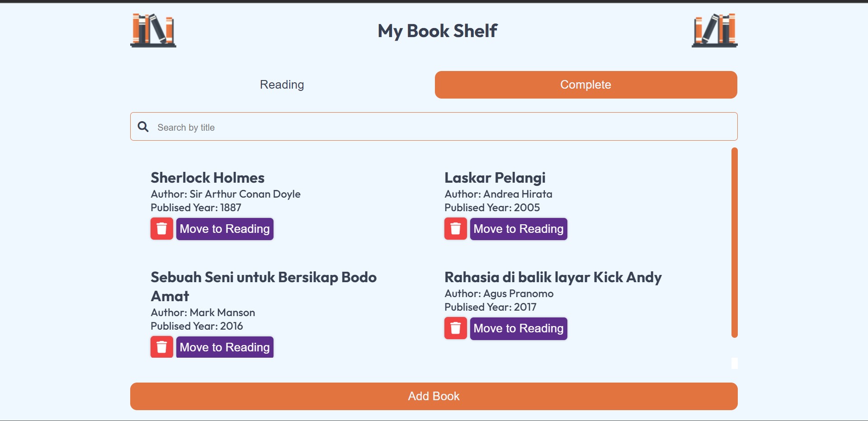Viewport: 868px width, 421px height.
Task: Click the Sherlock Holmes book title
Action: click(208, 178)
